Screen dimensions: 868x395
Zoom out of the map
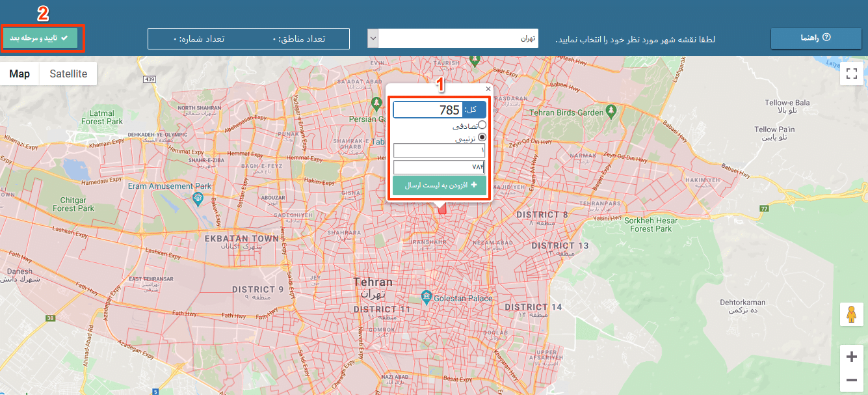coord(852,379)
